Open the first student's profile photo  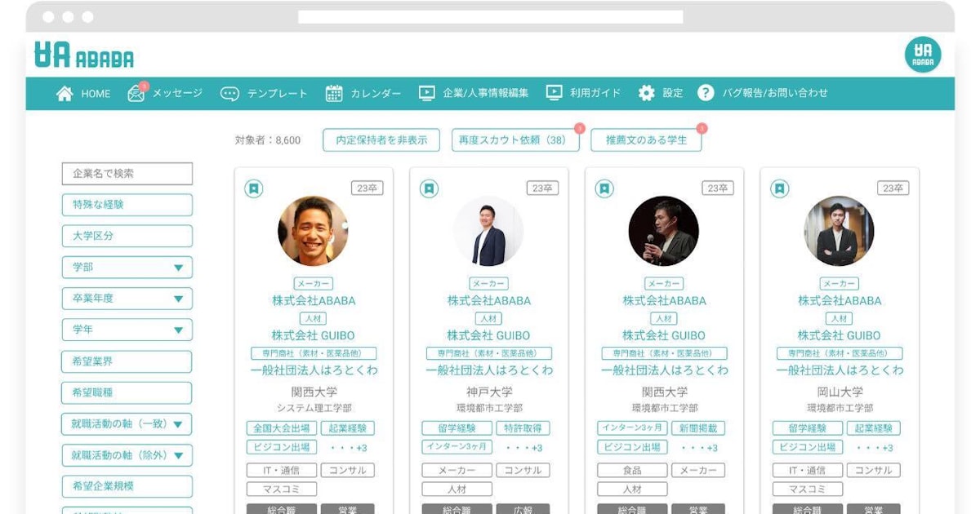coord(313,231)
